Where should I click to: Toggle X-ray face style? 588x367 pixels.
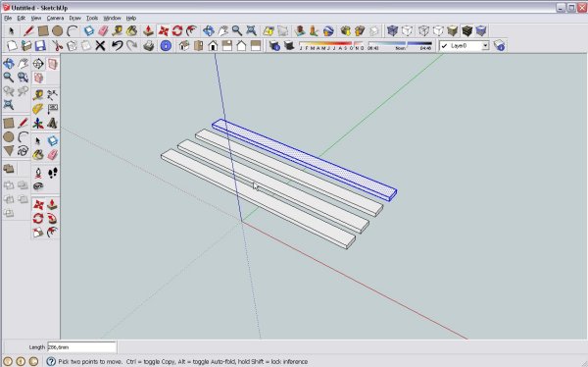tap(392, 30)
